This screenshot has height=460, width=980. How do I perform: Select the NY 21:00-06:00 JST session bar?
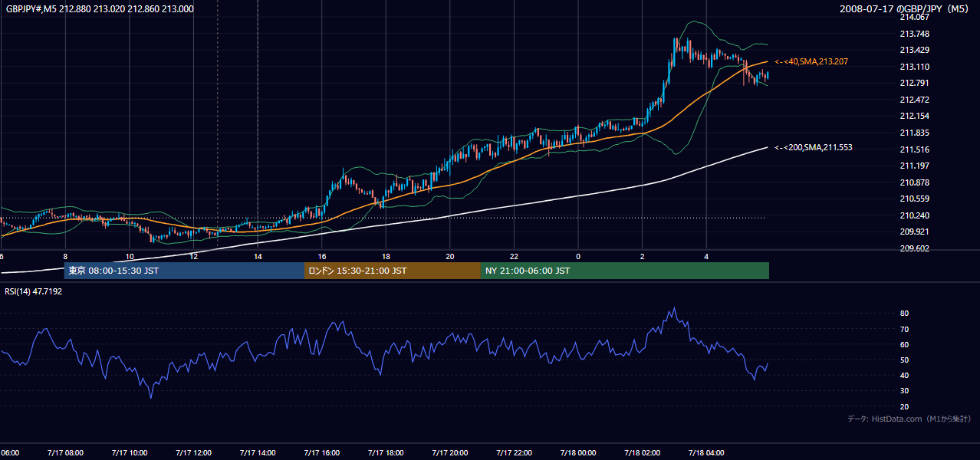click(625, 271)
